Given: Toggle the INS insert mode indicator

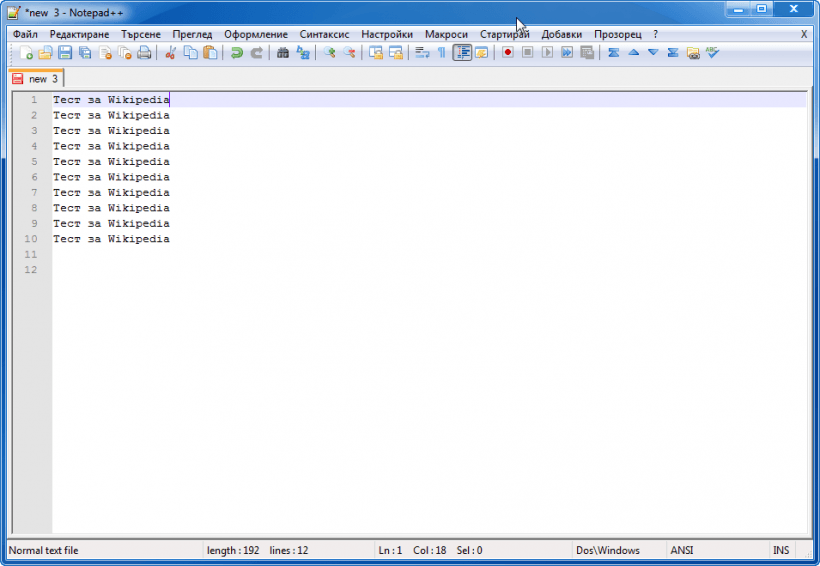Looking at the screenshot, I should click(781, 550).
